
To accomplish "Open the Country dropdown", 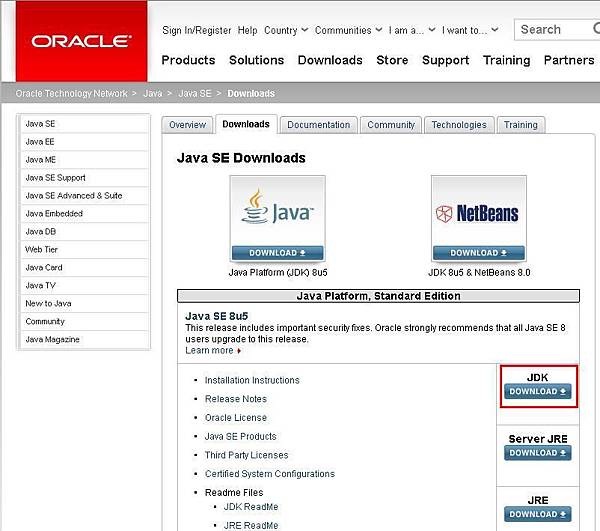I will [x=286, y=30].
